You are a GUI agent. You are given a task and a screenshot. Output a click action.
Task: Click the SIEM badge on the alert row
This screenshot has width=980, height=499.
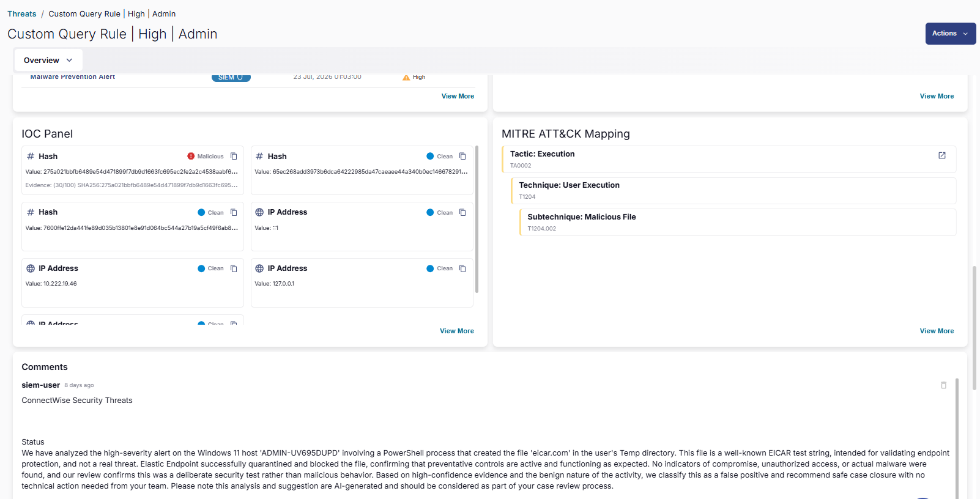pyautogui.click(x=231, y=78)
